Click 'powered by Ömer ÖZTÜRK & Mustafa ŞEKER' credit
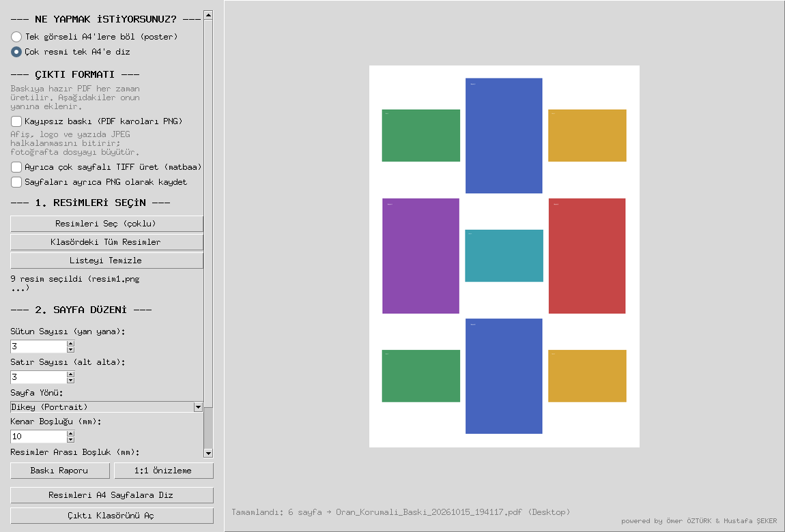 (x=699, y=521)
